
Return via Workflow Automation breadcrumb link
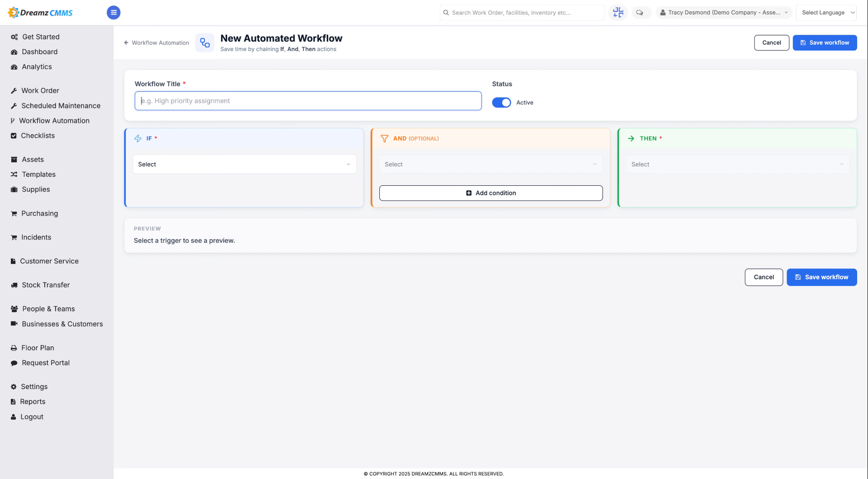[160, 42]
